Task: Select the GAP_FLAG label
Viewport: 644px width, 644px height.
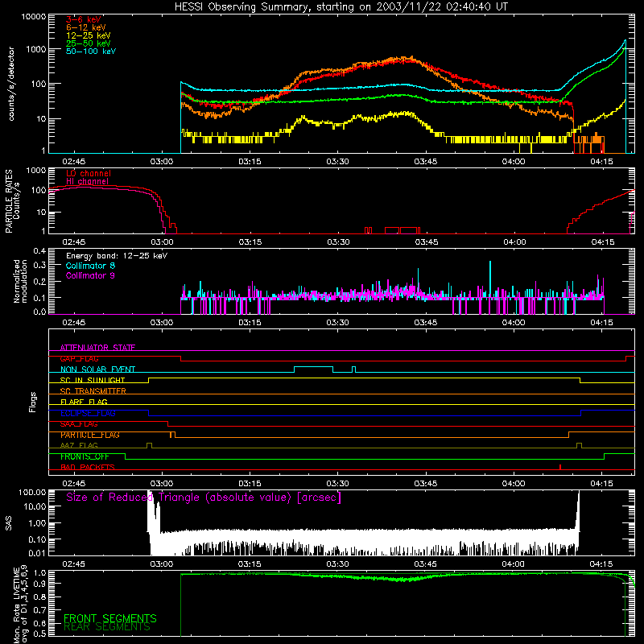Action: pyautogui.click(x=79, y=358)
